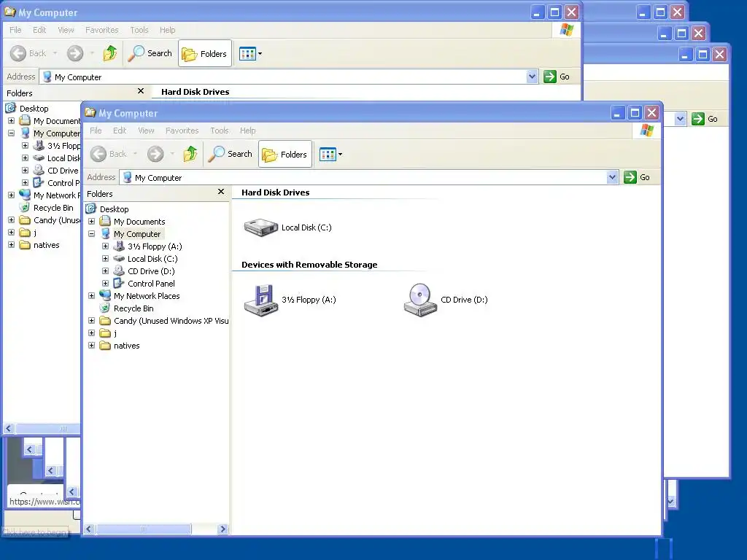747x560 pixels.
Task: Click the Windows logo in back left window
Action: click(x=566, y=29)
